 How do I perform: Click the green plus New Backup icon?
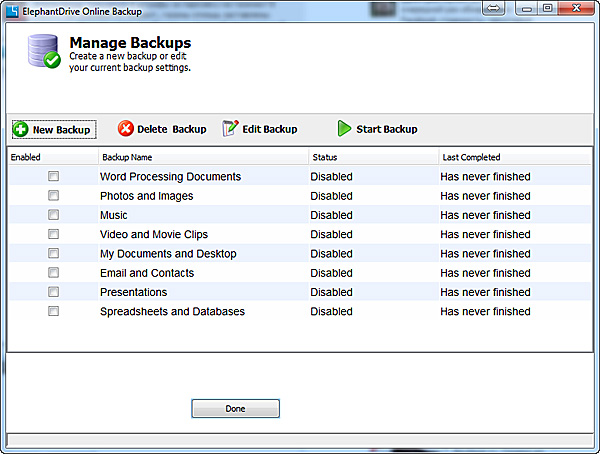point(20,129)
